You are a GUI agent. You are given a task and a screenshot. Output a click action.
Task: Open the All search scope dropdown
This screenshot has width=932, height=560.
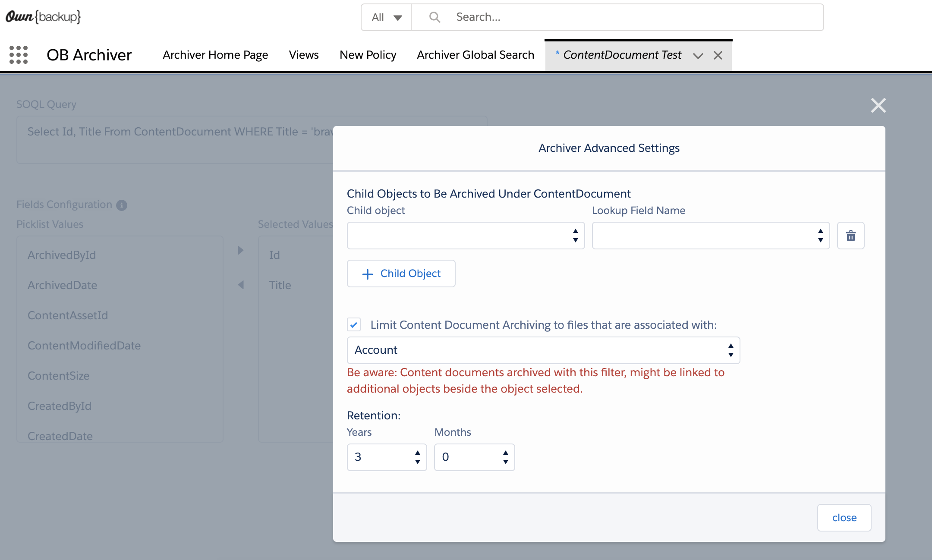pos(385,17)
